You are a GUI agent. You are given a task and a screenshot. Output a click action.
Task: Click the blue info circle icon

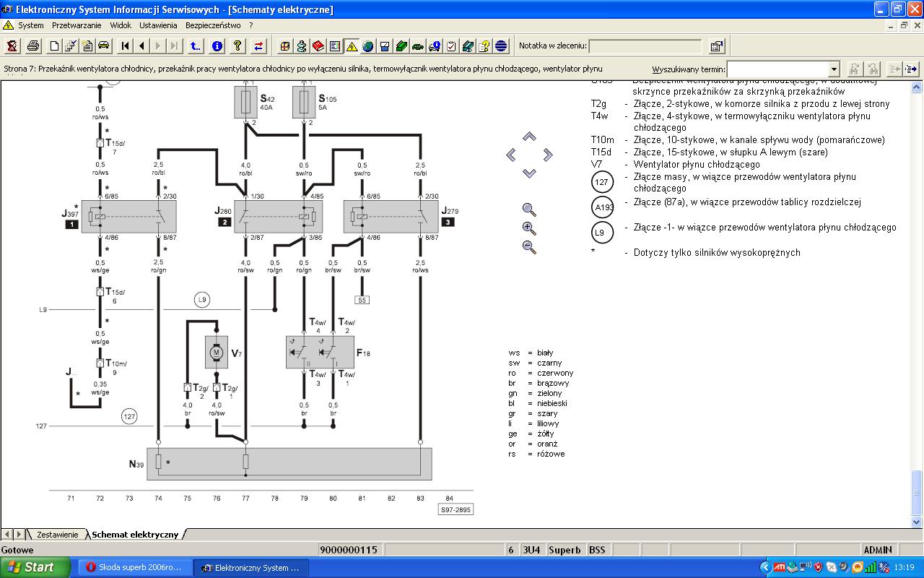coord(217,46)
